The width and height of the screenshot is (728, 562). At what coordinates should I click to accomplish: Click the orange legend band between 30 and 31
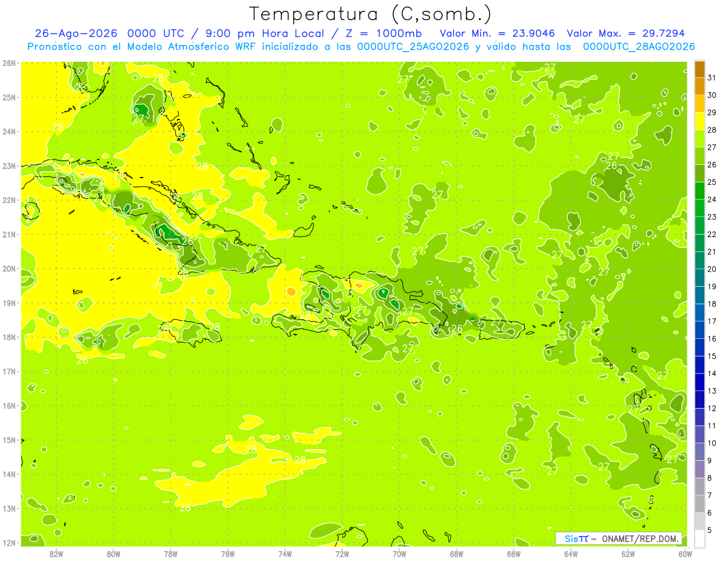click(x=699, y=87)
